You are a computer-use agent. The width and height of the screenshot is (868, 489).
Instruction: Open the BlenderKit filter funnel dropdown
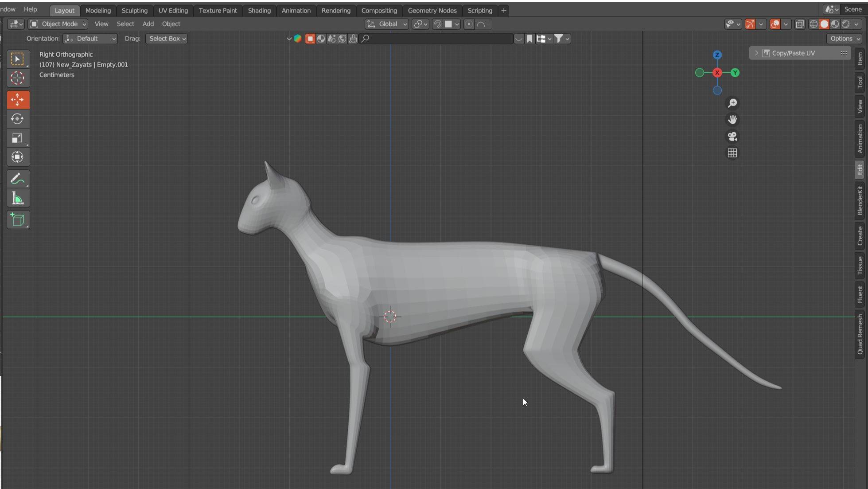pos(561,39)
